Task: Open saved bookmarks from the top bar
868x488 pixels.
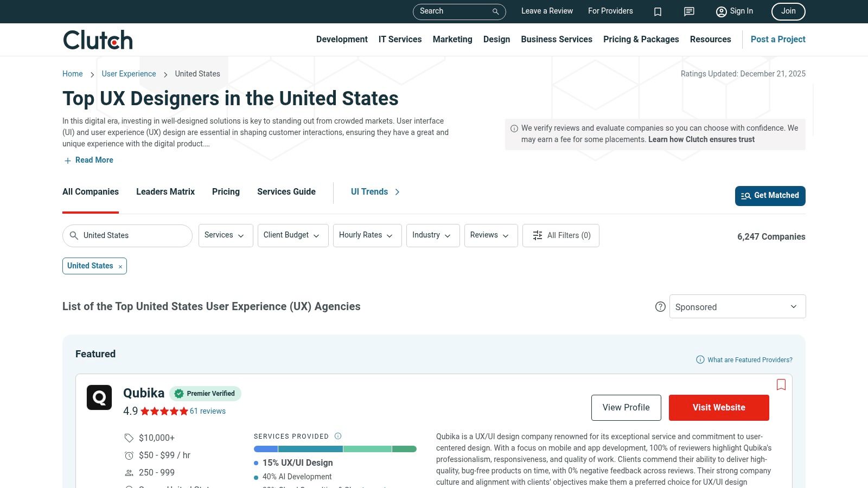Action: [658, 11]
